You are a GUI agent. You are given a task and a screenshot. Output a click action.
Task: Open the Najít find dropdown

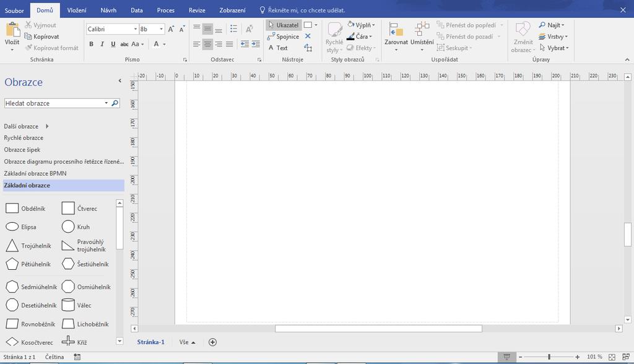pos(552,25)
